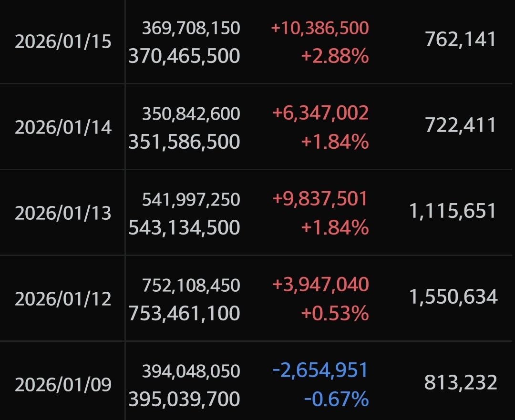The width and height of the screenshot is (515, 420).
Task: Select the +6,347,002 change amount
Action: (x=320, y=113)
